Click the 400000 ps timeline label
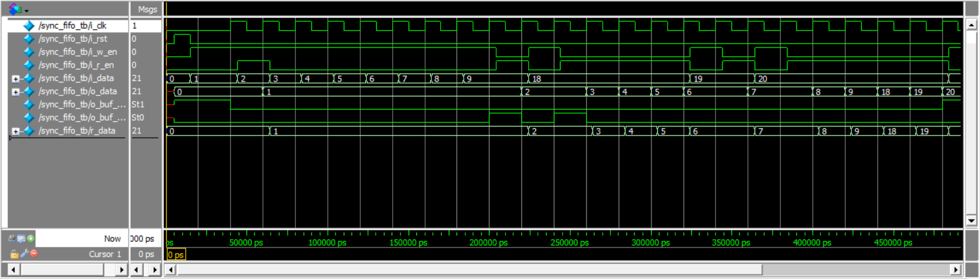The height and width of the screenshot is (279, 980). (x=812, y=242)
